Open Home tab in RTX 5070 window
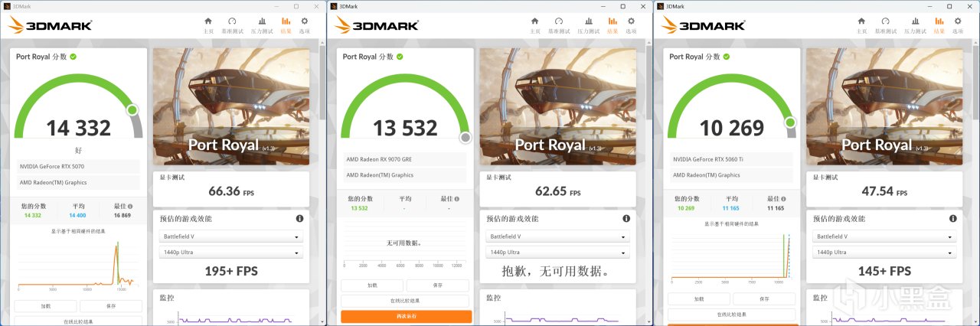This screenshot has width=980, height=326. [x=208, y=25]
